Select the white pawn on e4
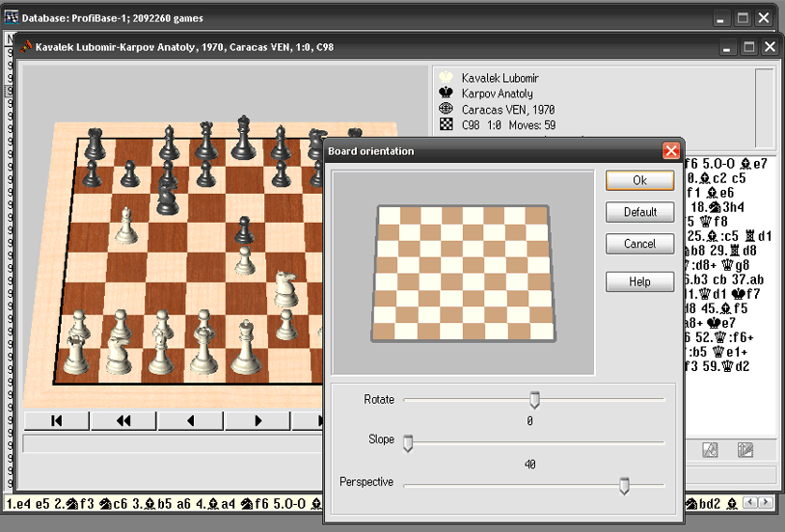Screen dimensions: 785x532 pyautogui.click(x=245, y=261)
